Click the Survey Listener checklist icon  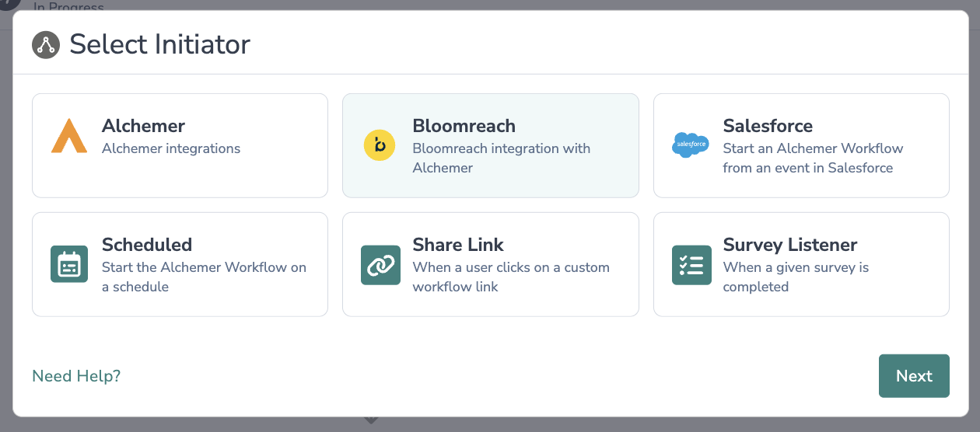[691, 265]
